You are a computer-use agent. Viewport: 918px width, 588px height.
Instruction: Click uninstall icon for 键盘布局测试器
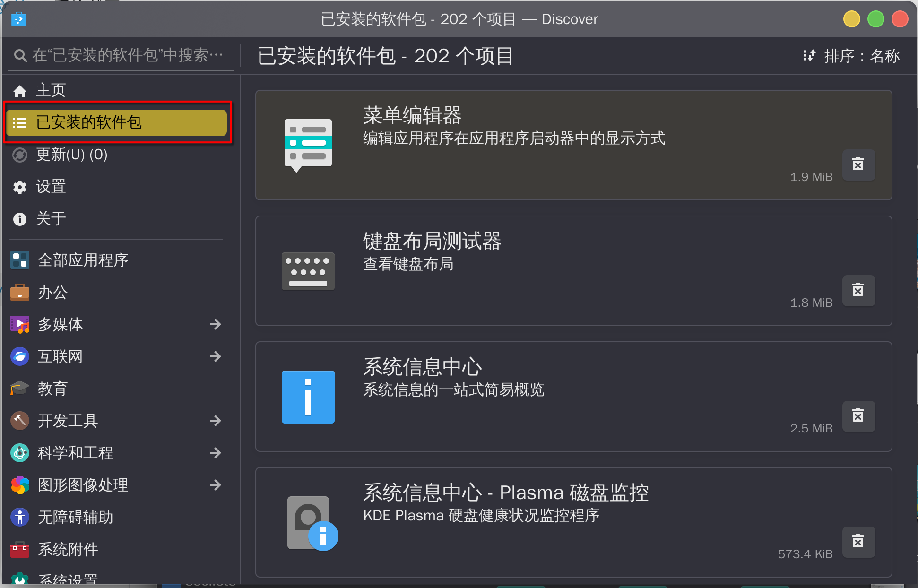(858, 290)
